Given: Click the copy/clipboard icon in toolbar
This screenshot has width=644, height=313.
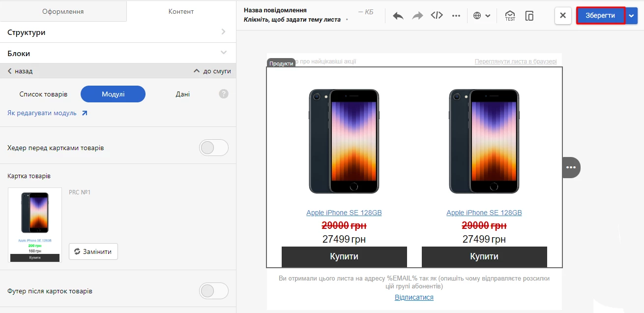Looking at the screenshot, I should [x=529, y=16].
